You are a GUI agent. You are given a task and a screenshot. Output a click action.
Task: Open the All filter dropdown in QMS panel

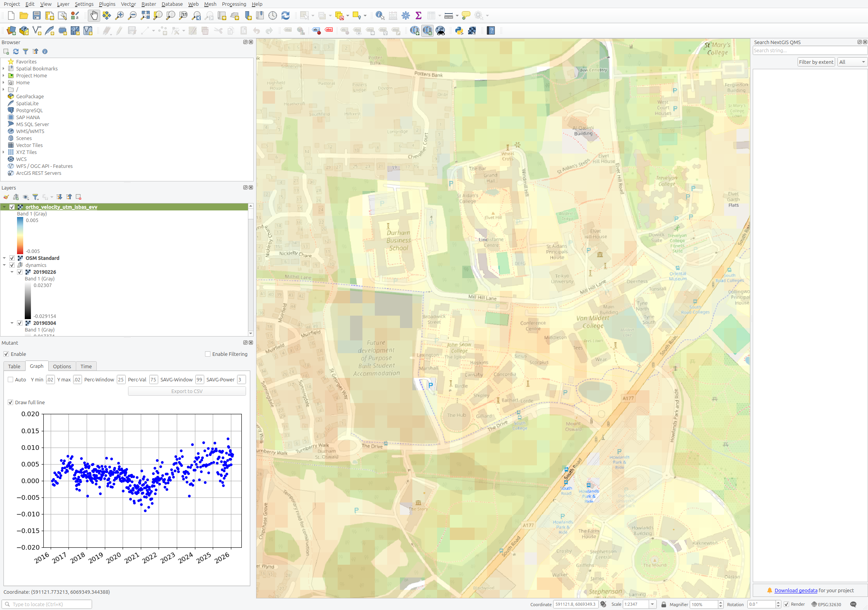pos(852,62)
